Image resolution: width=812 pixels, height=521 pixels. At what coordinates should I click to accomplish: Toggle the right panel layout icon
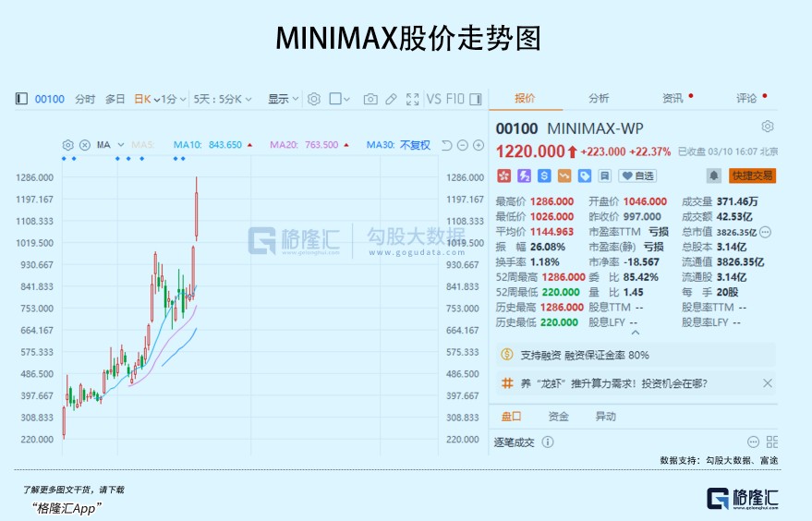point(476,99)
